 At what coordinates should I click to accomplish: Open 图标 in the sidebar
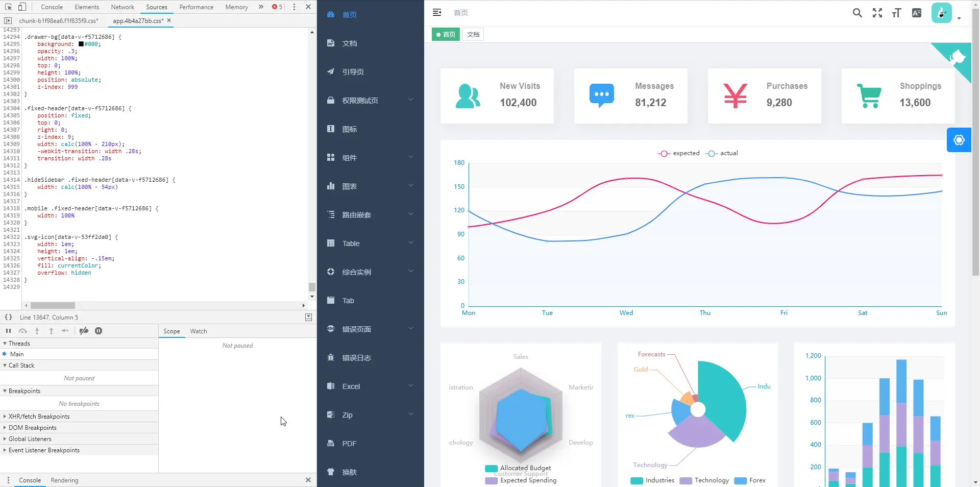point(371,129)
